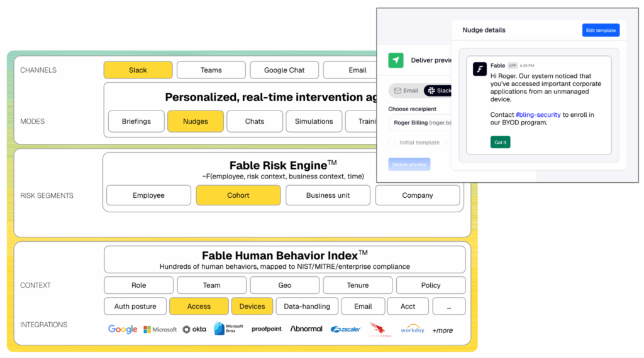Select the Cohort risk segment
Image resolution: width=644 pixels, height=358 pixels.
[238, 195]
